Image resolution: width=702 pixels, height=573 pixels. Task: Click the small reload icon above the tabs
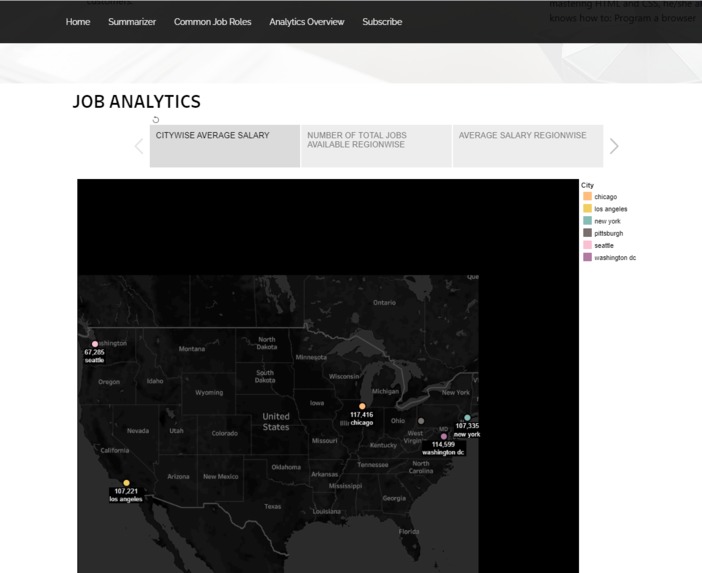[x=155, y=120]
